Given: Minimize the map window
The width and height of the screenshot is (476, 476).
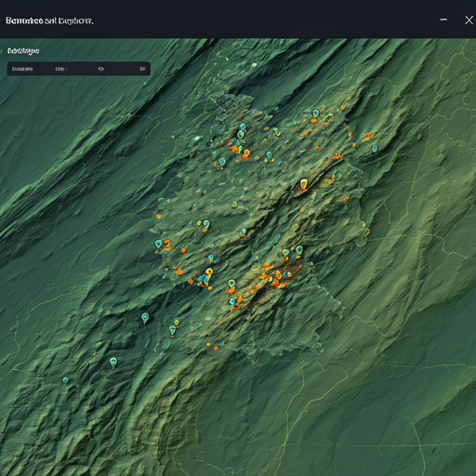Looking at the screenshot, I should coord(443,20).
